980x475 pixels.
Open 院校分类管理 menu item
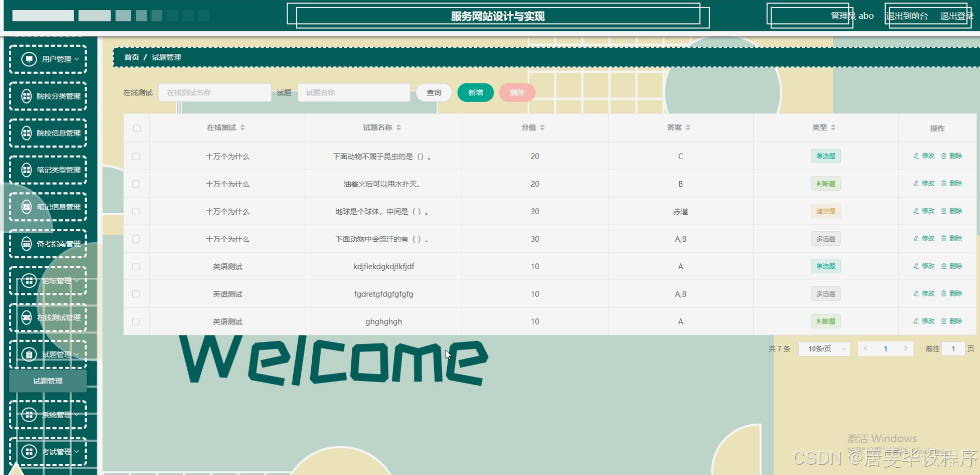pyautogui.click(x=48, y=96)
